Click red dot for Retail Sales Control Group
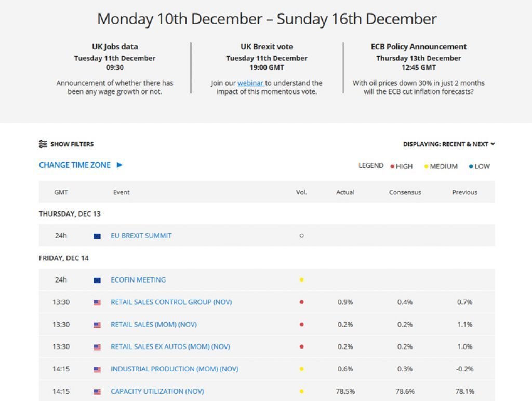Screen dimensions: 532x401 click(302, 302)
